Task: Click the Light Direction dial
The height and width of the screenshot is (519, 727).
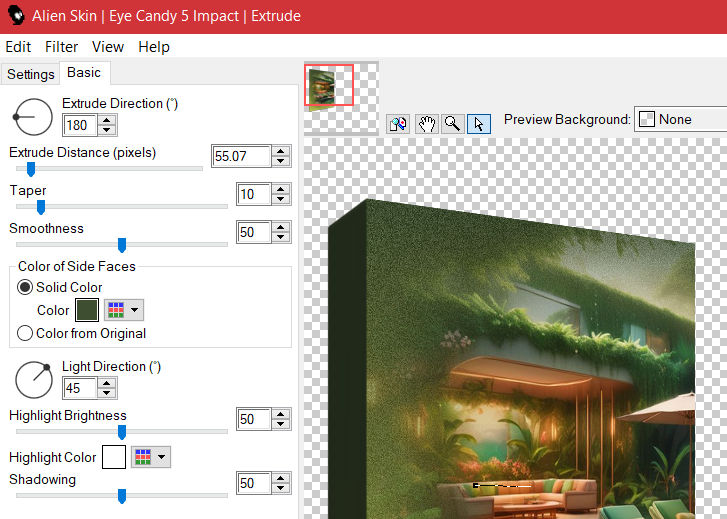Action: pos(34,379)
